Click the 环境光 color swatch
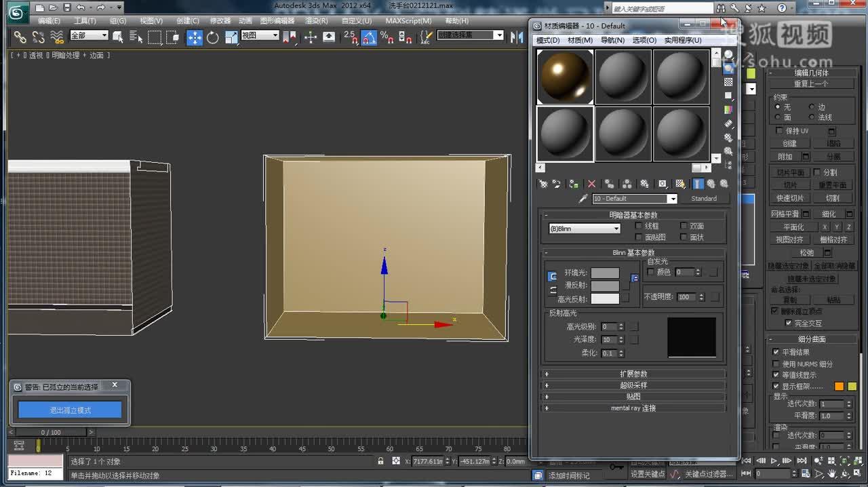Image resolution: width=868 pixels, height=487 pixels. point(606,273)
